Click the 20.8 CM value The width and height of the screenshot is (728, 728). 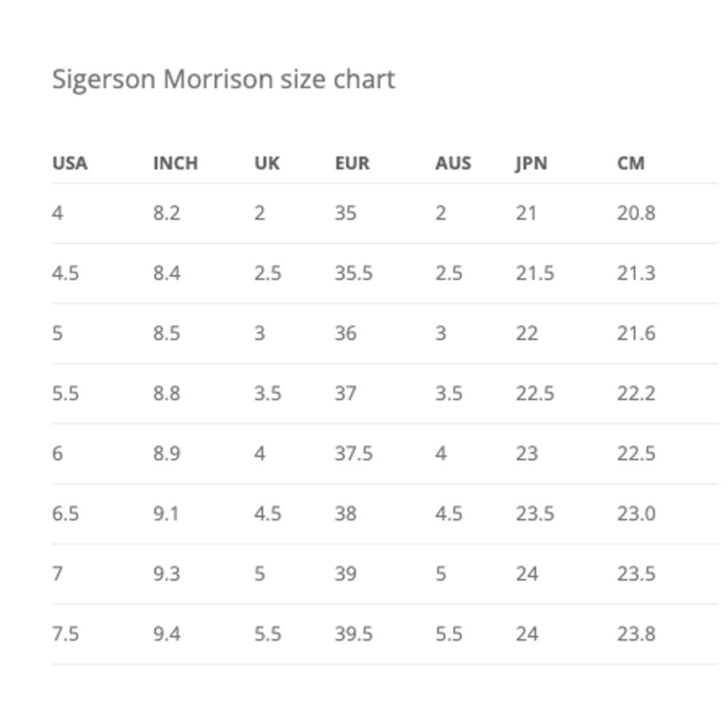point(636,213)
